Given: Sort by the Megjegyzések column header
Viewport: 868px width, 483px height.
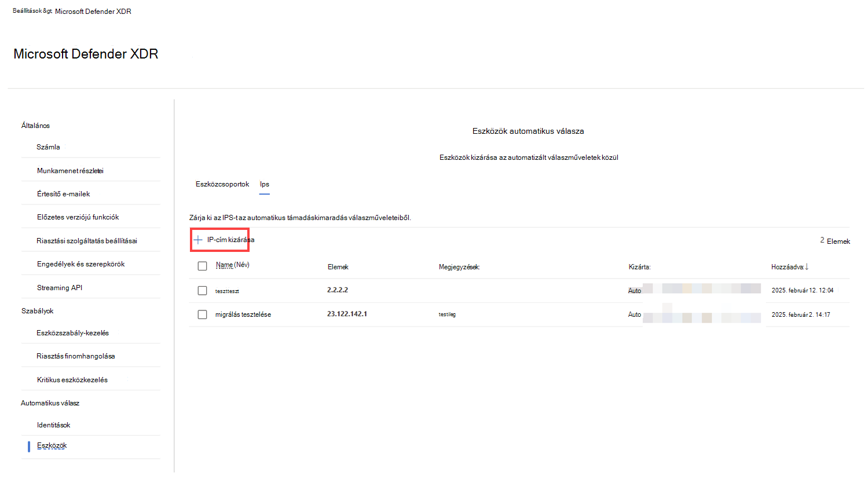Looking at the screenshot, I should (x=459, y=267).
